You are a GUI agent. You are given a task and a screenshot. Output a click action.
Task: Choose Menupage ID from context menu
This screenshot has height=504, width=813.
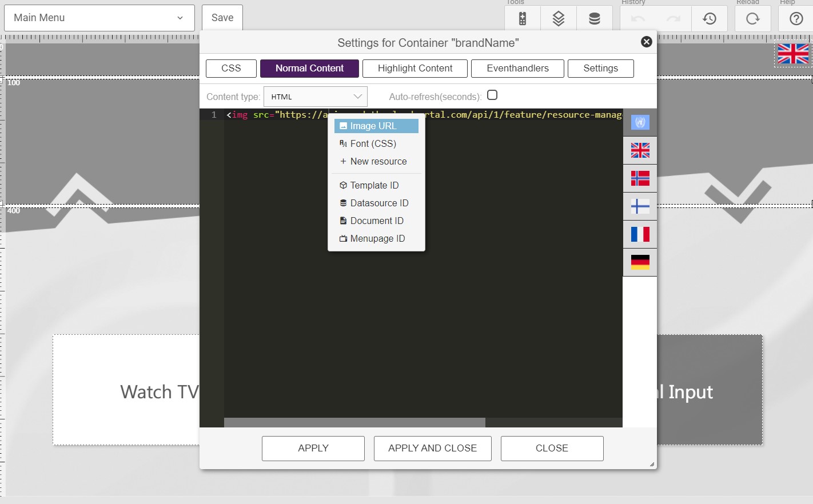click(x=376, y=238)
